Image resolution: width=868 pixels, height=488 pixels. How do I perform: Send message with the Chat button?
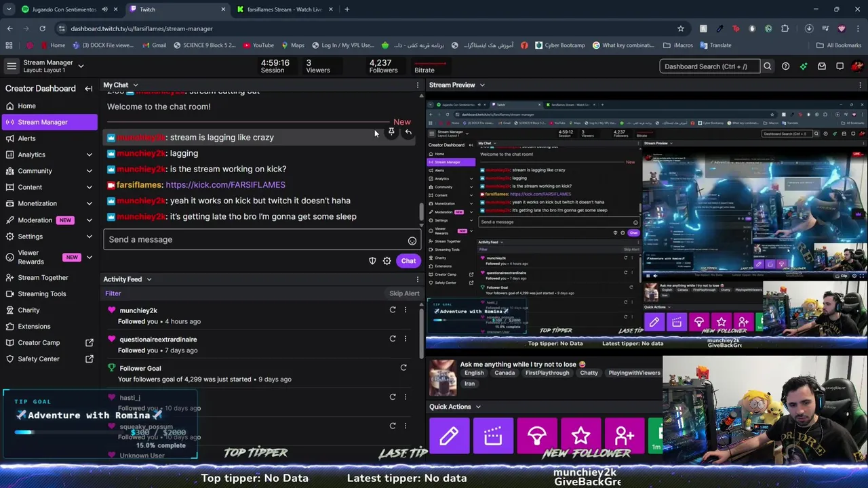click(408, 261)
